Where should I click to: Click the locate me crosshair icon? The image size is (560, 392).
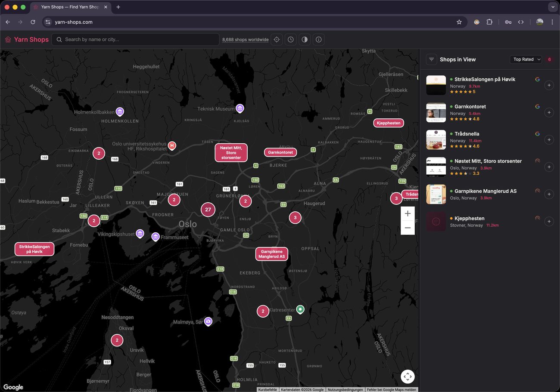pyautogui.click(x=277, y=40)
